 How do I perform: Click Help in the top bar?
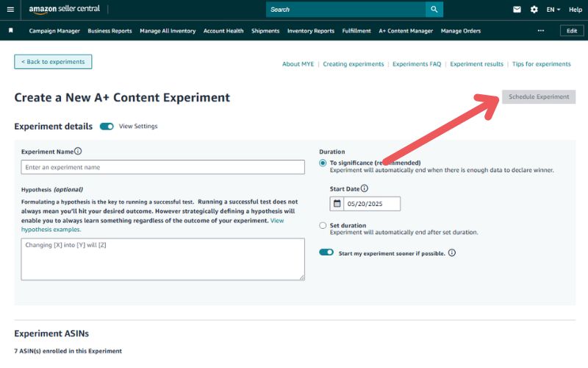click(576, 10)
